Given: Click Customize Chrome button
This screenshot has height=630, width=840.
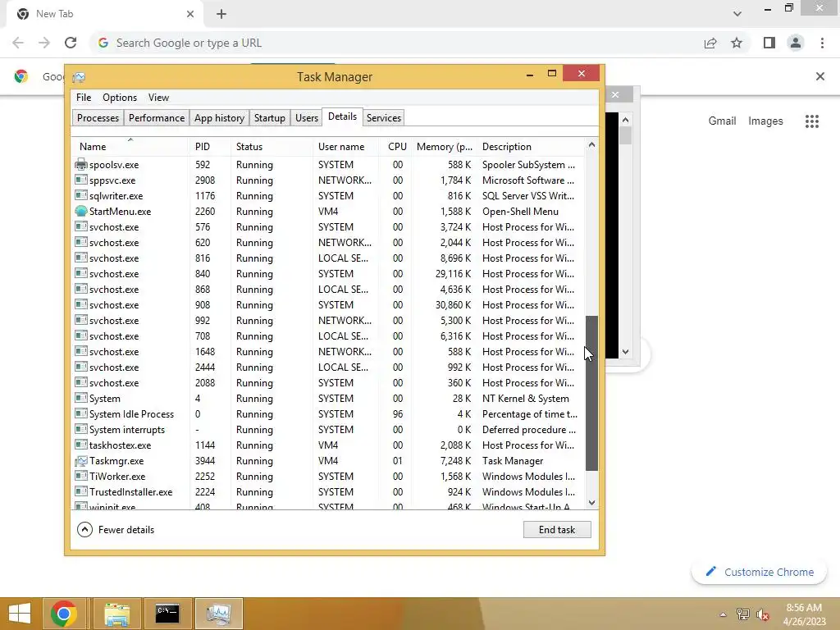Looking at the screenshot, I should [759, 572].
